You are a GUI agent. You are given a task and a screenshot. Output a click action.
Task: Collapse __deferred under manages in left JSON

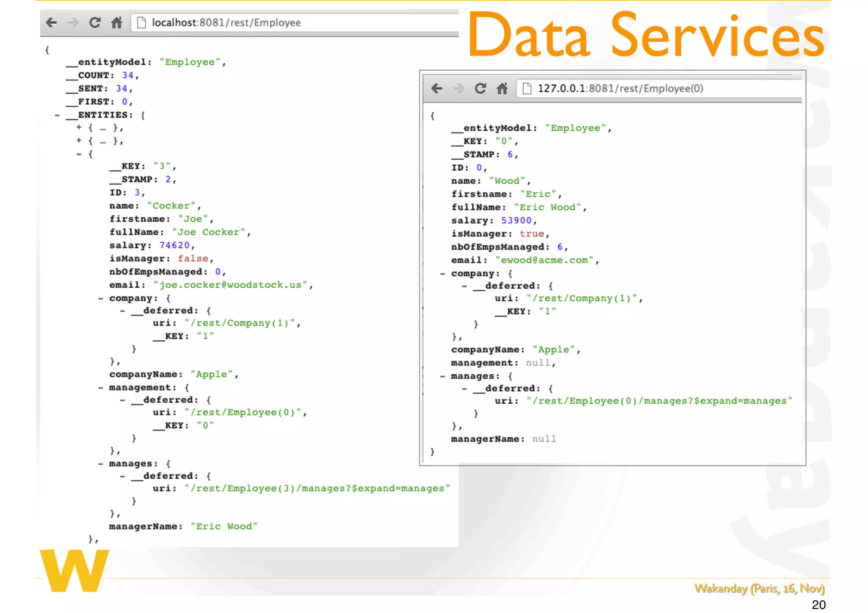point(122,476)
